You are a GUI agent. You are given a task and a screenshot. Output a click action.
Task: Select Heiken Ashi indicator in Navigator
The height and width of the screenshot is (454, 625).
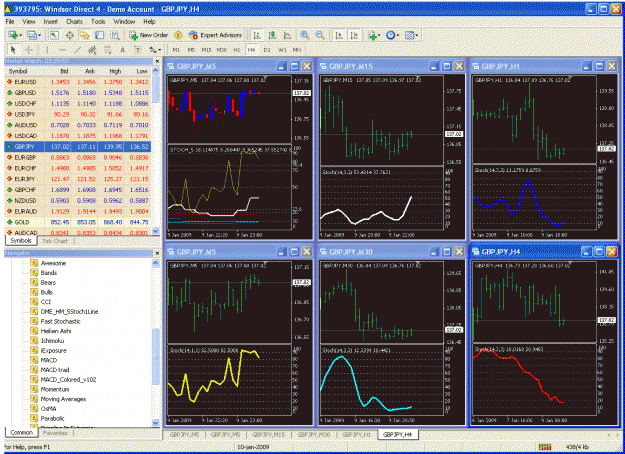click(56, 331)
